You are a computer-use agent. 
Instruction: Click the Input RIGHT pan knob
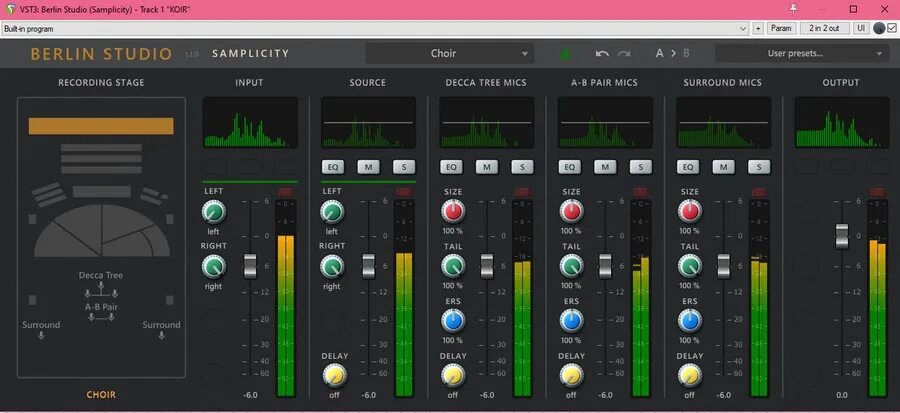coord(214,267)
